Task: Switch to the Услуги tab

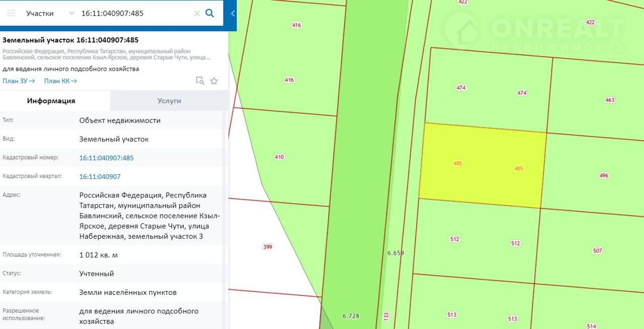Action: pos(169,101)
